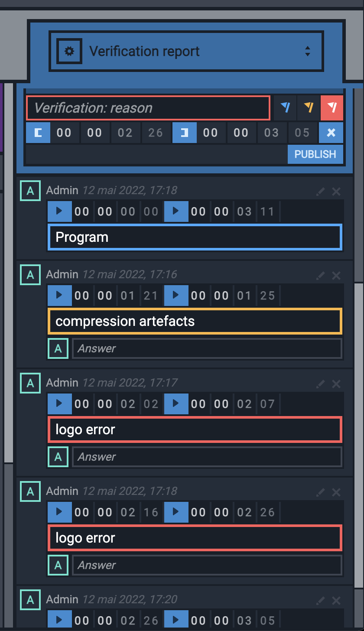Jump to compression artefacts end timecode
364x631 pixels.
[x=176, y=295]
